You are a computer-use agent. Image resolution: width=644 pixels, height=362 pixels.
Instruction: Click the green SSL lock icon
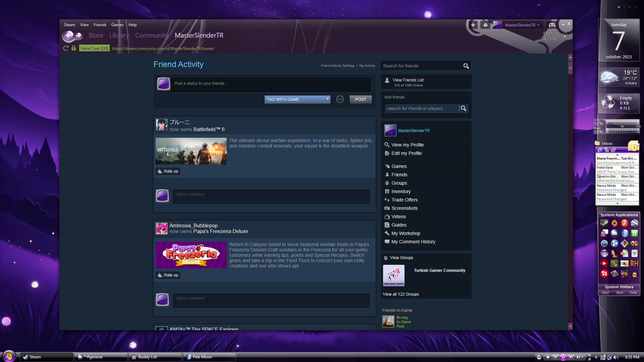coord(73,48)
